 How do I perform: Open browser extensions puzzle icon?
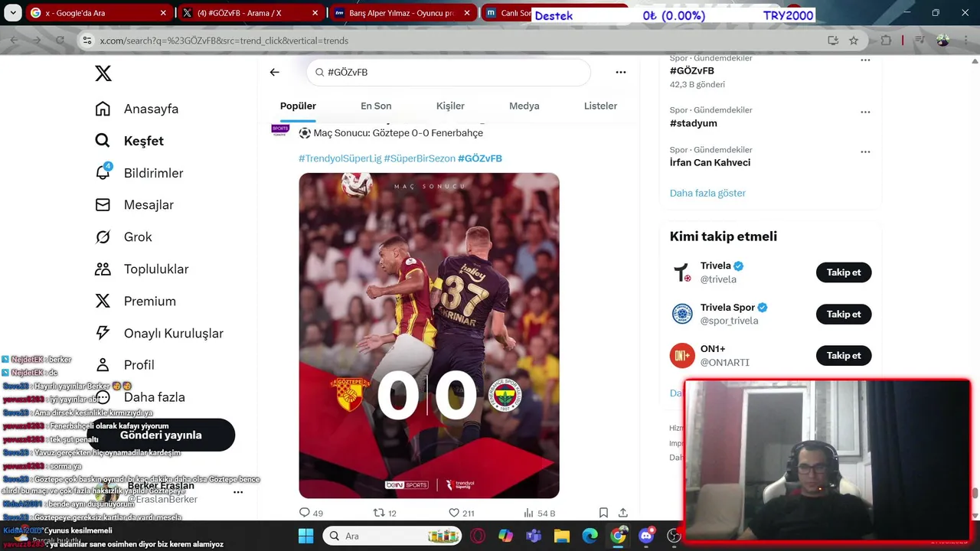pos(886,41)
